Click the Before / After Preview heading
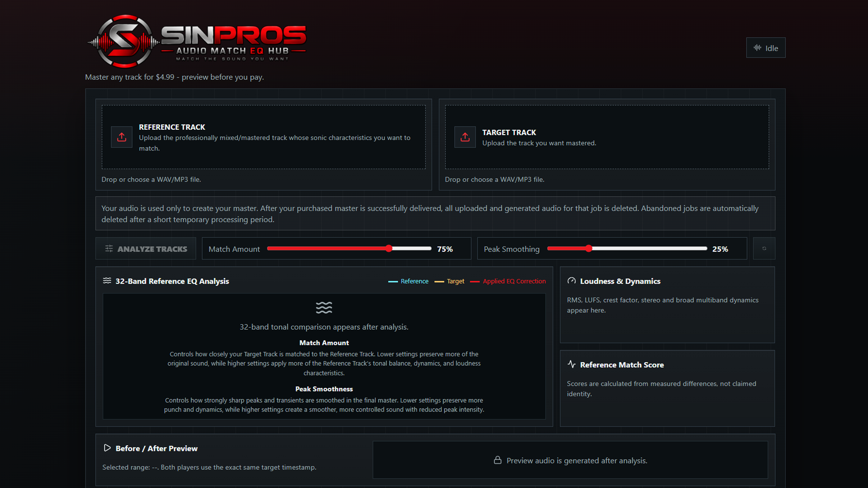 (156, 449)
